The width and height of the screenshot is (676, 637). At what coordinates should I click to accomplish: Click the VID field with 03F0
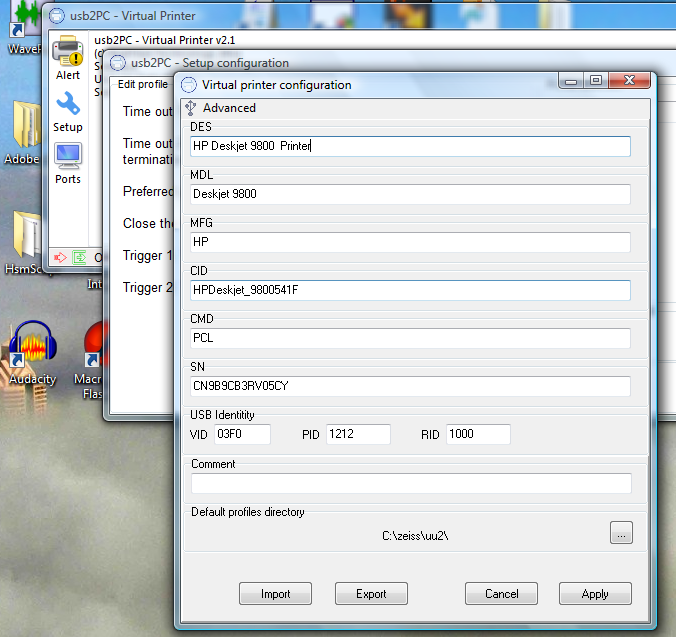click(242, 434)
